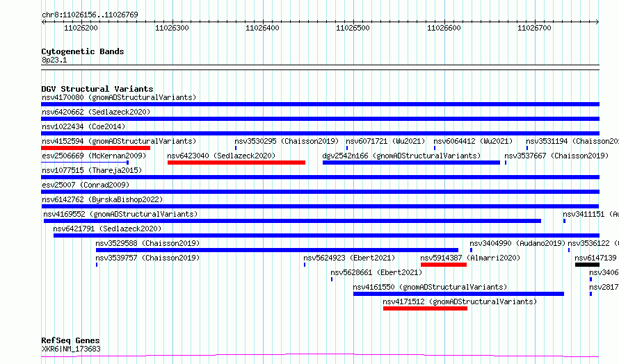Viewport: 619px width, 364px height.
Task: Click nsv4169552 gnomAD variant label
Action: [x=120, y=214]
